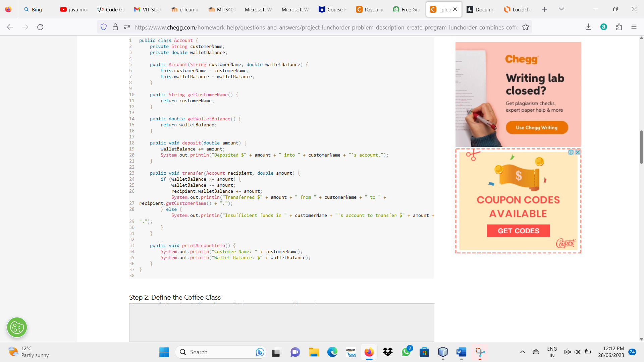Open the list-all-tabs dropdown chevron
Image resolution: width=644 pixels, height=362 pixels.
[561, 9]
